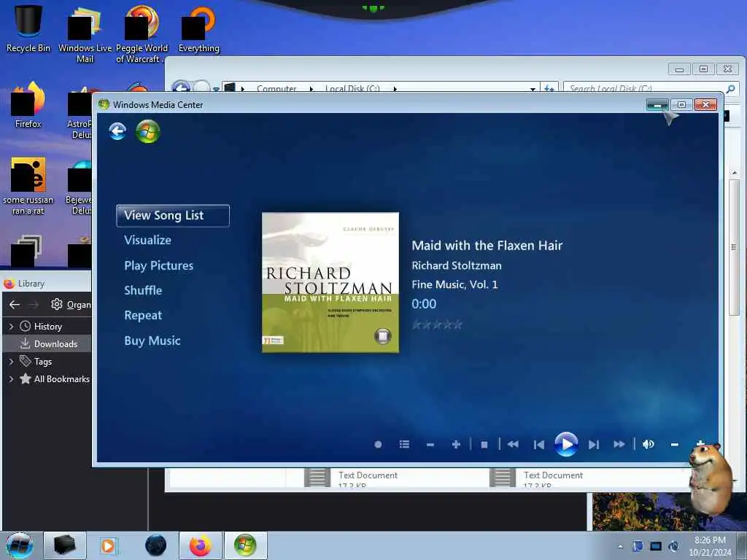Click the black folder taskbar icon
The width and height of the screenshot is (747, 560).
pos(65,545)
